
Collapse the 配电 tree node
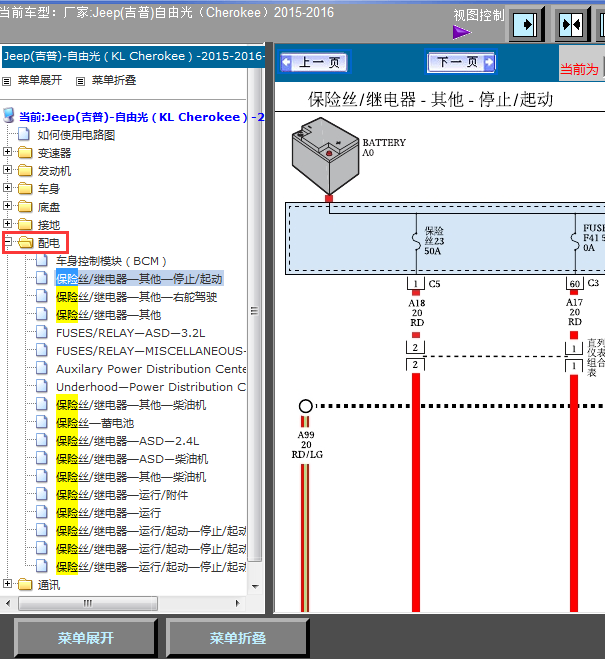(7, 242)
